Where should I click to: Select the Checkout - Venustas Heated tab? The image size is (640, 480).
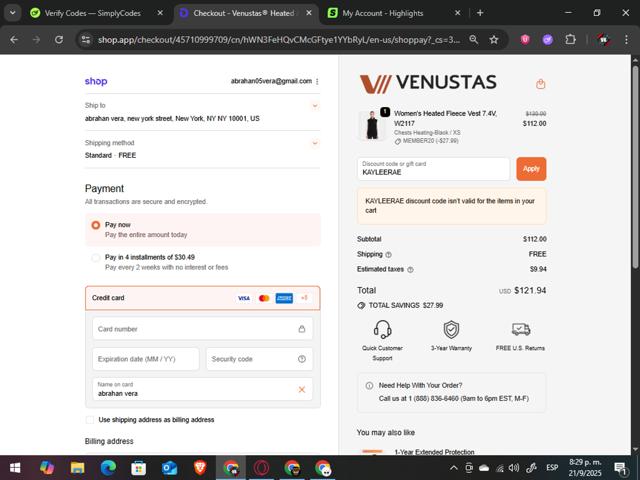(x=244, y=13)
